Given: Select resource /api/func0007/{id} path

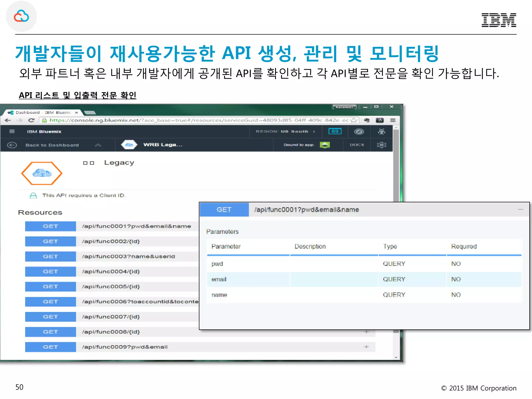Looking at the screenshot, I should pos(111,317).
